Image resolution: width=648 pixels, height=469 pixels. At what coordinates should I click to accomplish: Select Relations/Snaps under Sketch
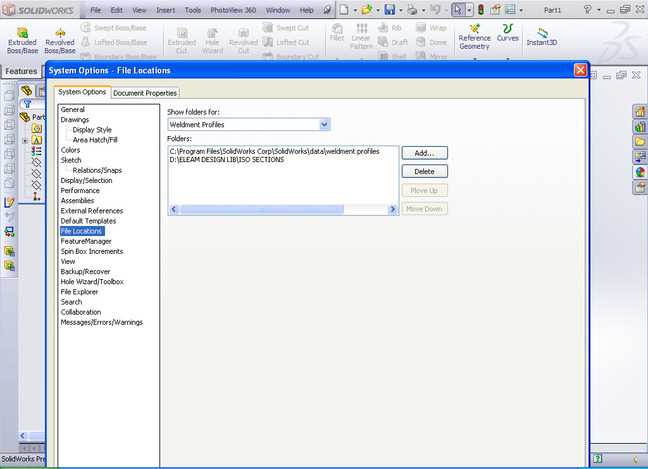click(97, 170)
